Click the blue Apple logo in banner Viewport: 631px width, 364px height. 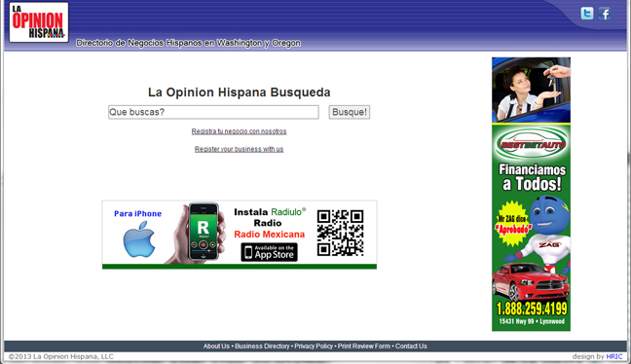pos(139,239)
